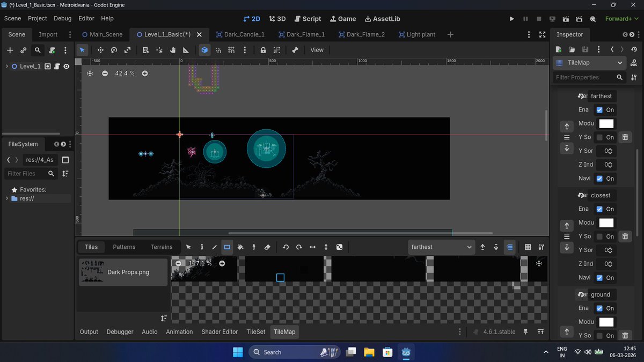This screenshot has width=644, height=362.
Task: Open the Debug menu
Action: (63, 18)
